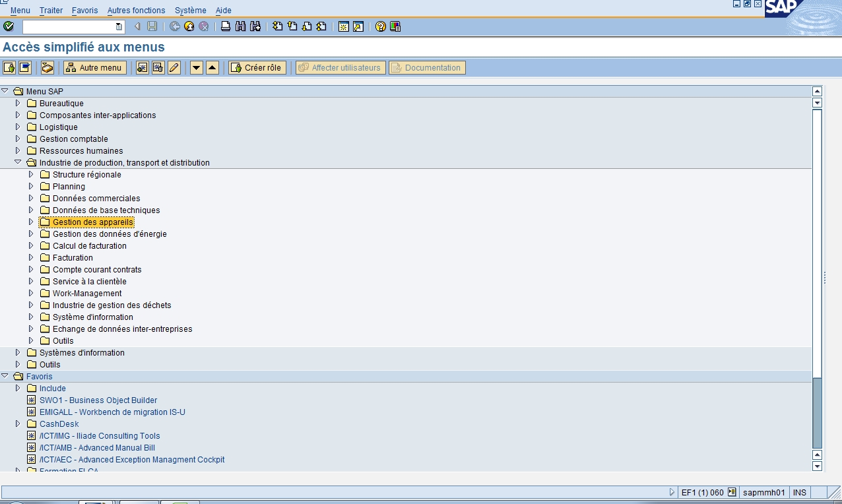Expand status bar fields with the triangle
The height and width of the screenshot is (504, 842).
672,492
